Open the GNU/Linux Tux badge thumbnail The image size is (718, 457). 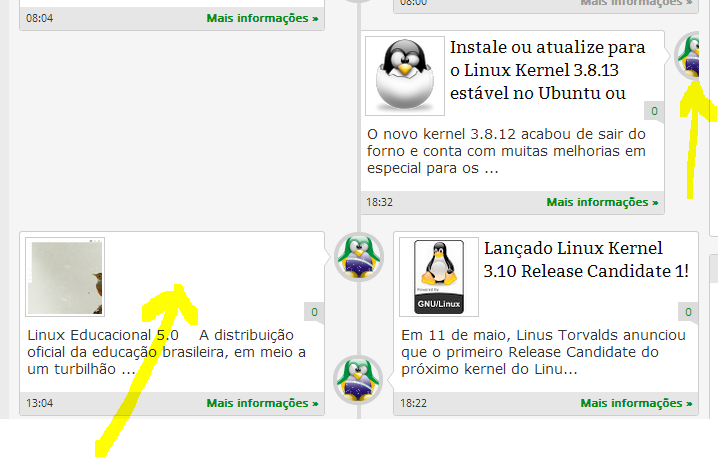[x=439, y=277]
